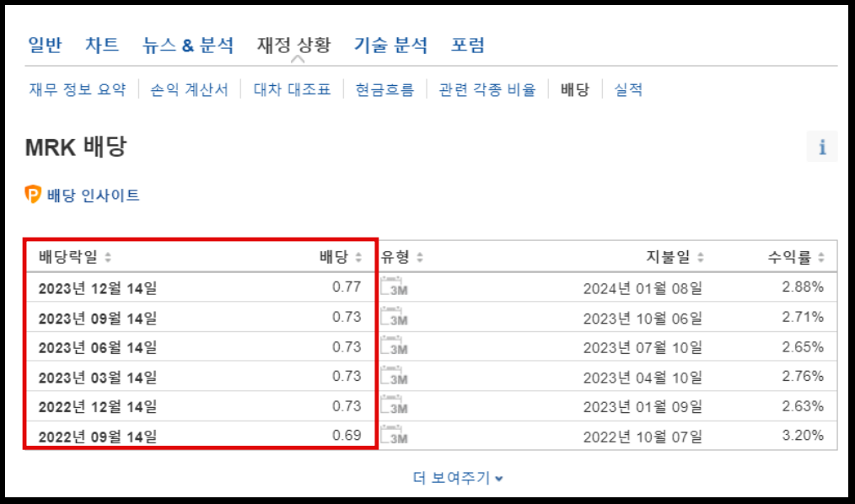Click the MRK 배당 heading
Image resolution: width=855 pixels, height=504 pixels.
tap(76, 147)
